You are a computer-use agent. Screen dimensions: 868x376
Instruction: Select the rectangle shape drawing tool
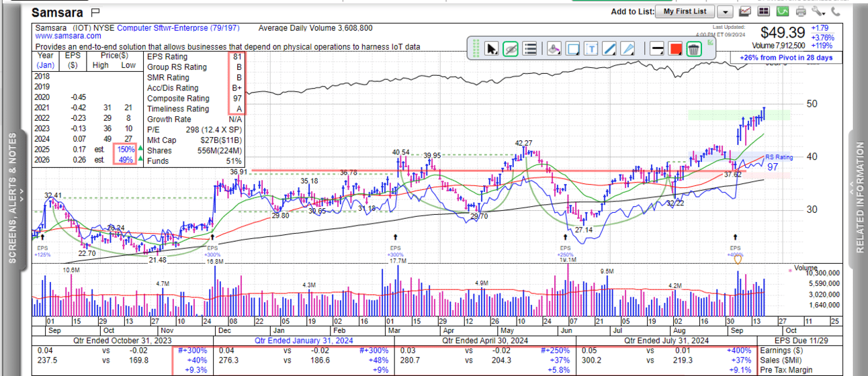pyautogui.click(x=573, y=48)
